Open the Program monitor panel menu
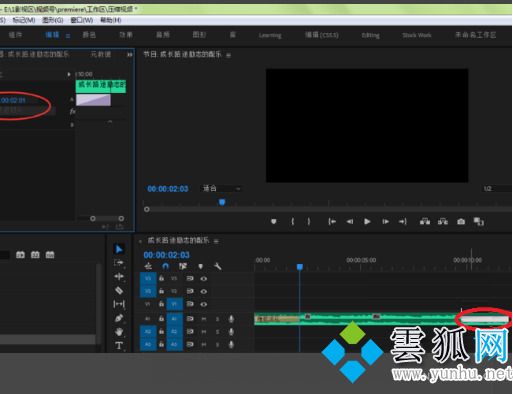 229,55
